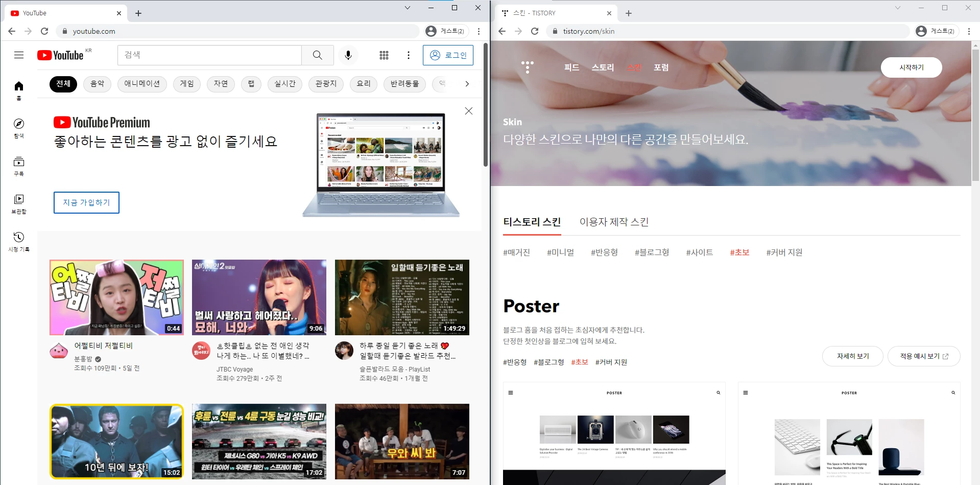The width and height of the screenshot is (980, 485).
Task: Open the tab search dropdown in the YouTube window
Action: [408, 8]
